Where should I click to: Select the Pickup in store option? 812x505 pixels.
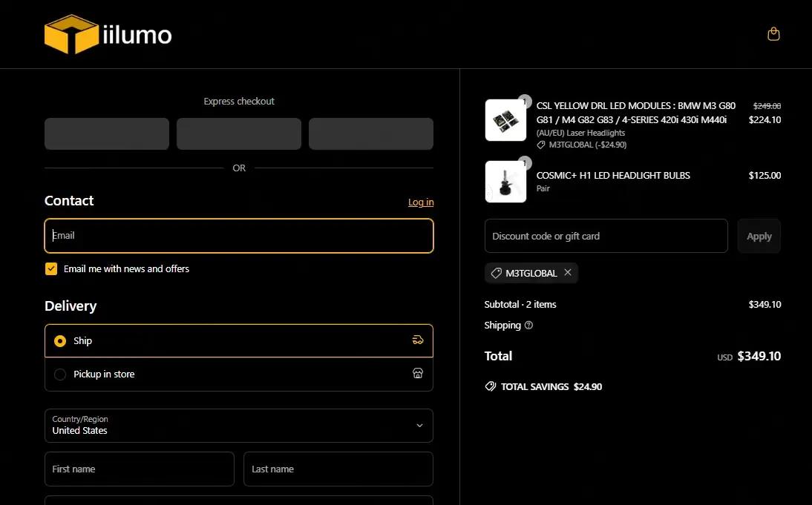pos(239,374)
